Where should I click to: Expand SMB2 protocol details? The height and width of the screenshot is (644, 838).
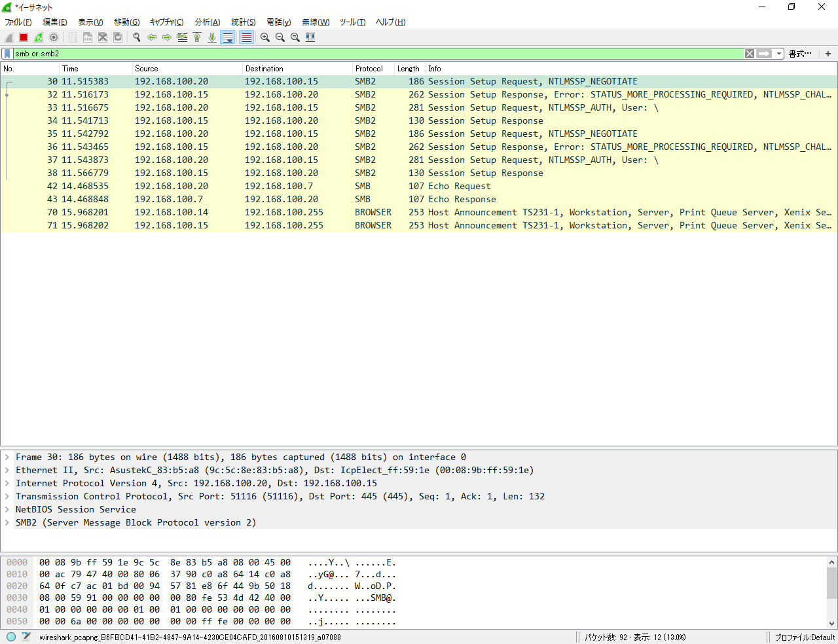tap(7, 522)
